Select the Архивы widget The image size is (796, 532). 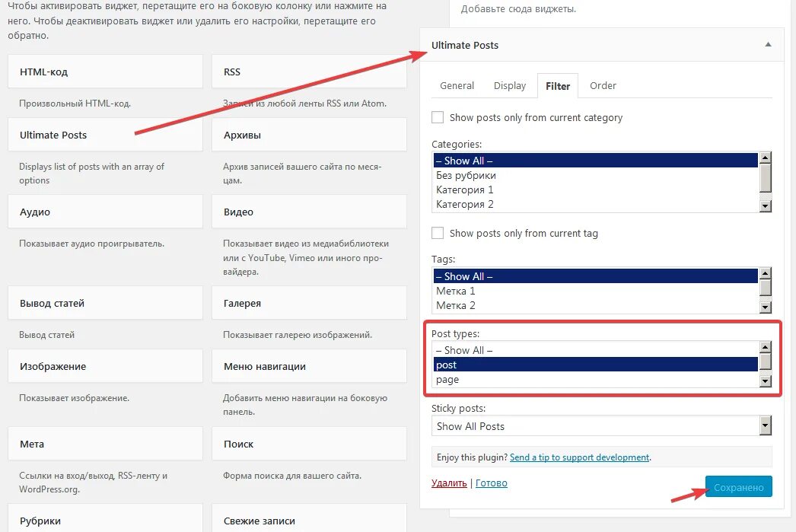(x=309, y=135)
